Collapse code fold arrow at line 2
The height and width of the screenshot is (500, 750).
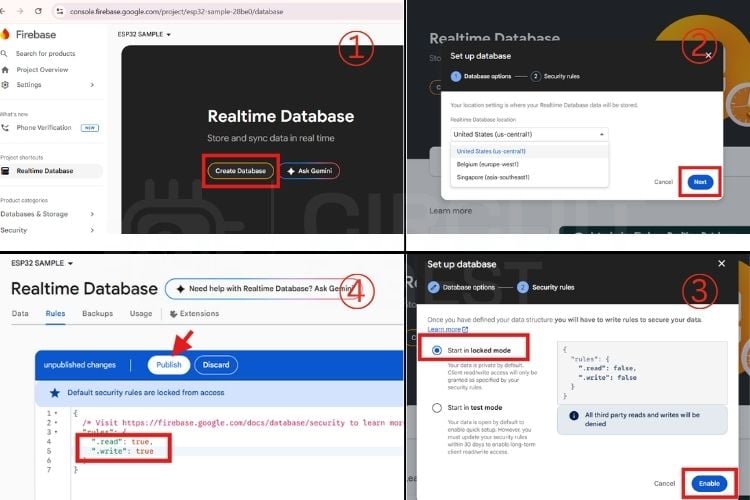tap(55, 422)
